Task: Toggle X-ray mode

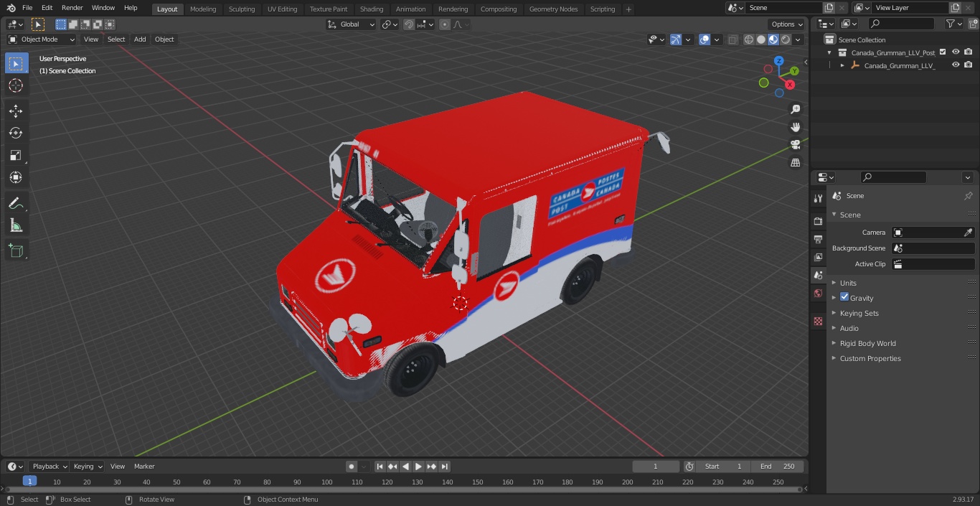Action: (x=732, y=39)
